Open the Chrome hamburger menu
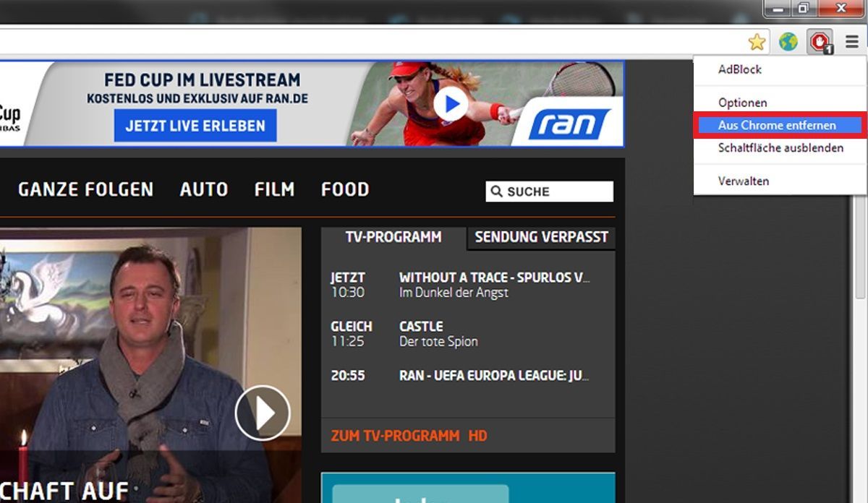Screen dimensions: 868x503 [852, 42]
